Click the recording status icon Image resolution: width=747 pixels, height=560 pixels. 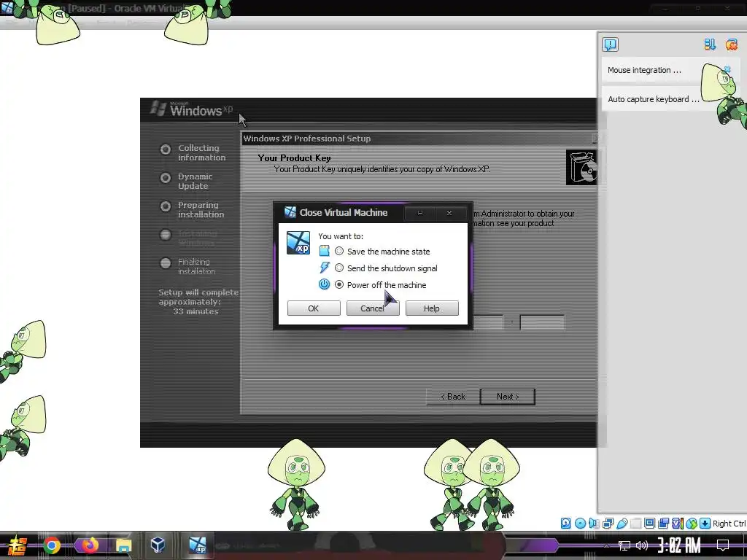(x=663, y=524)
